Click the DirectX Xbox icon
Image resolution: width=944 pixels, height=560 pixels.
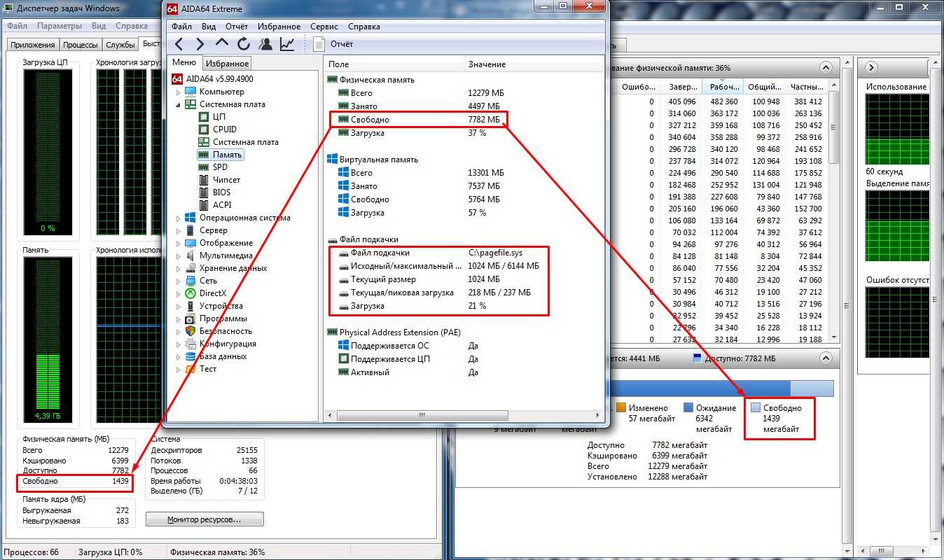click(x=190, y=293)
